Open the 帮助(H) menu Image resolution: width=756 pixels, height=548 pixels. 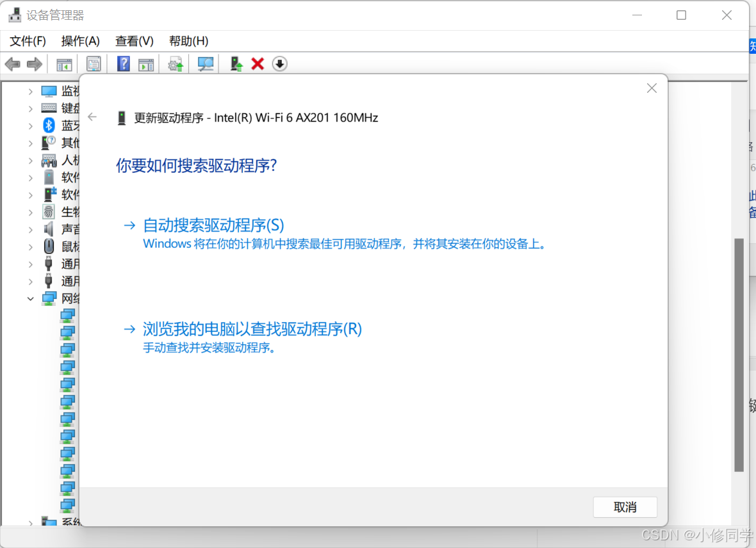click(x=188, y=41)
